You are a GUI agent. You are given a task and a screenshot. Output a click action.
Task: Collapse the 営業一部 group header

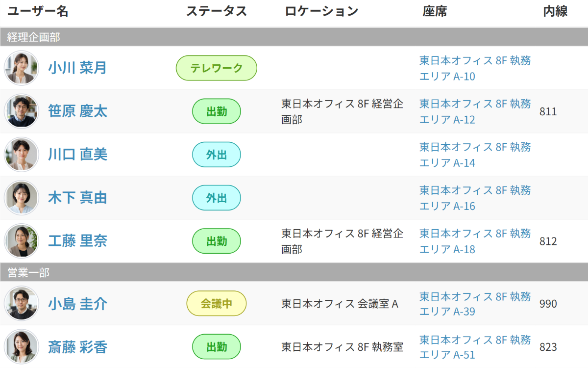click(294, 272)
